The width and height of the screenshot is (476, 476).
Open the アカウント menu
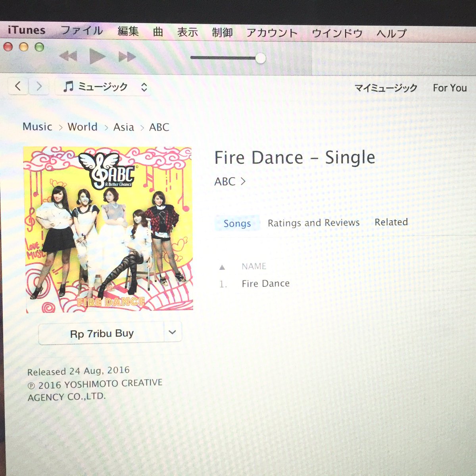coord(272,33)
